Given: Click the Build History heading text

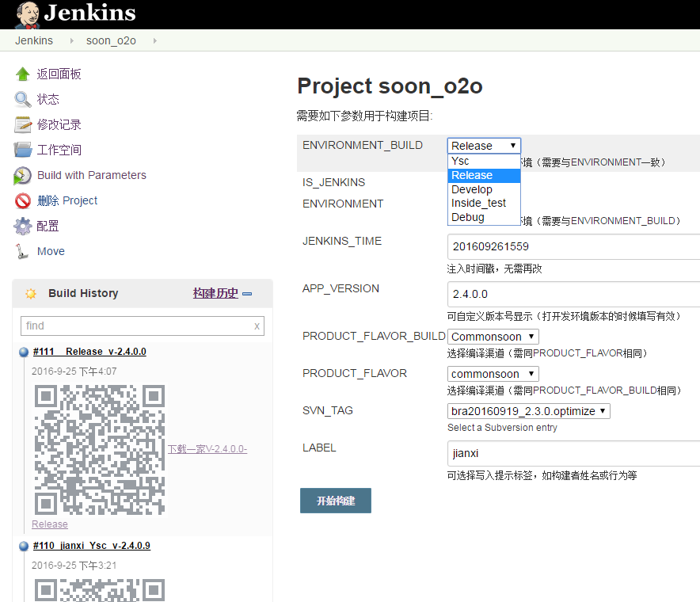Looking at the screenshot, I should tap(83, 293).
